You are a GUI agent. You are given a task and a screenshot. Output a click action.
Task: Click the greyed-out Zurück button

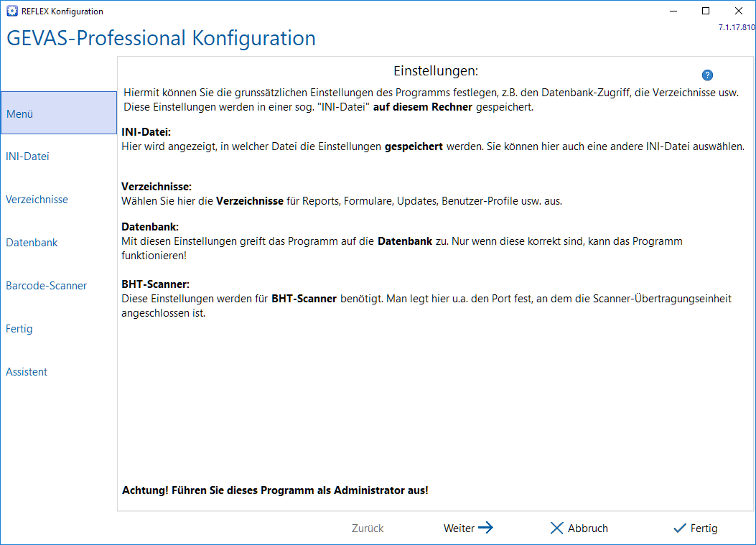tap(368, 528)
